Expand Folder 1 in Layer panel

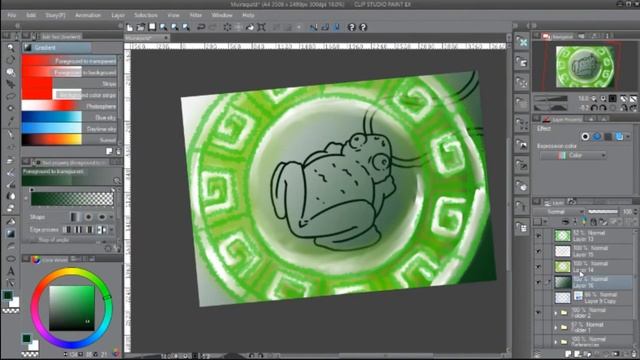pyautogui.click(x=556, y=327)
